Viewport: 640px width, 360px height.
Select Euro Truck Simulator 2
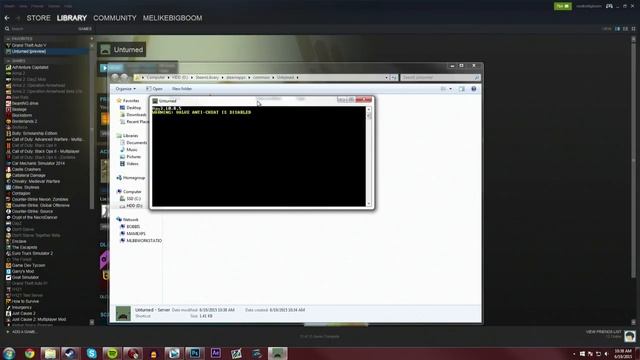pos(33,253)
